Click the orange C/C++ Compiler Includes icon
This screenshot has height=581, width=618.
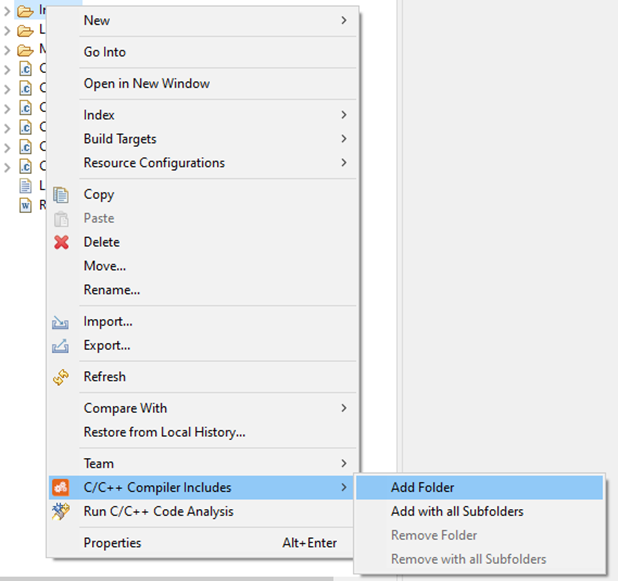click(62, 488)
